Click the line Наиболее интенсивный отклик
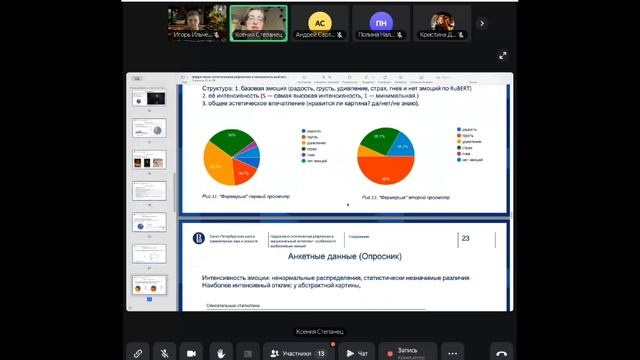The height and width of the screenshot is (360, 640). pyautogui.click(x=281, y=285)
